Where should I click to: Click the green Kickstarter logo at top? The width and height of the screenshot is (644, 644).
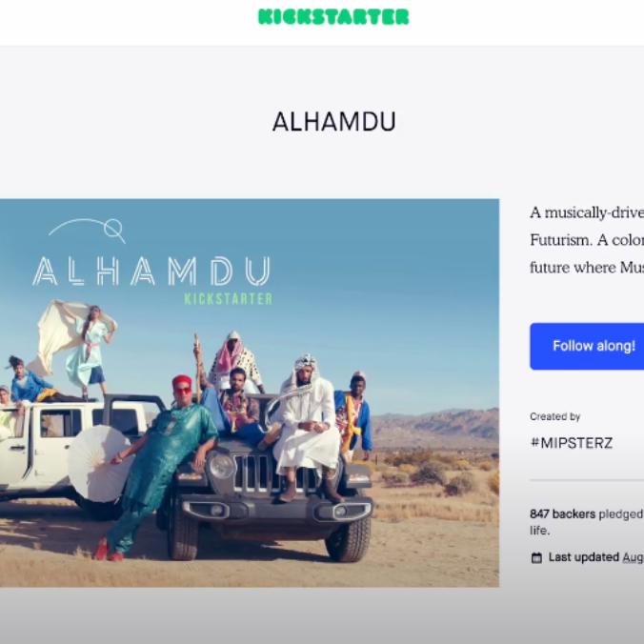click(333, 17)
